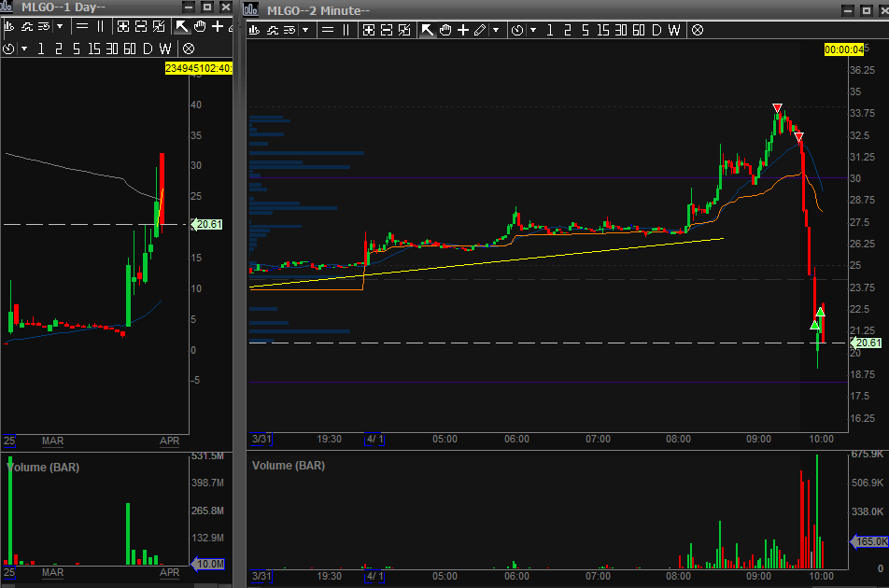This screenshot has height=588, width=889.
Task: Click the MLGO 2 Minute window chart icon
Action: pyautogui.click(x=250, y=9)
